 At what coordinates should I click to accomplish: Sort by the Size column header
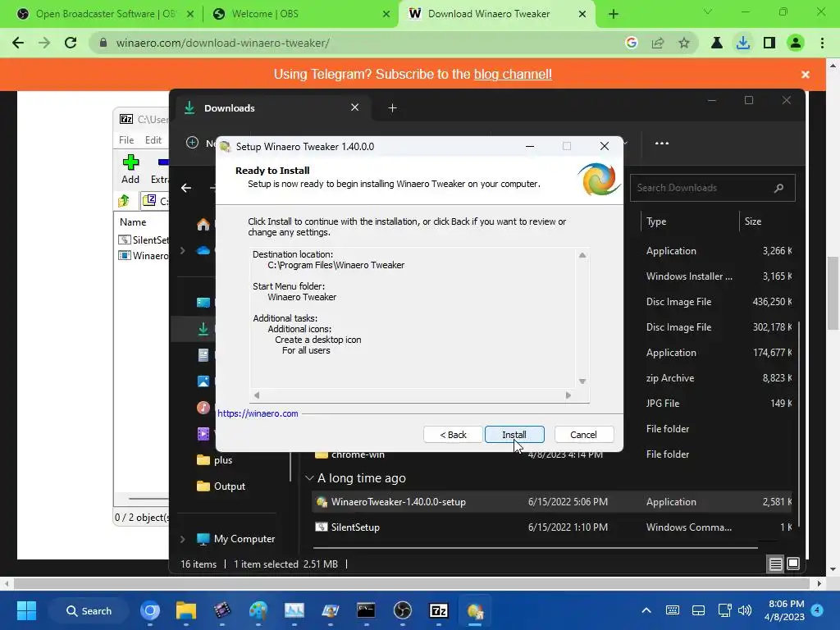pyautogui.click(x=753, y=221)
